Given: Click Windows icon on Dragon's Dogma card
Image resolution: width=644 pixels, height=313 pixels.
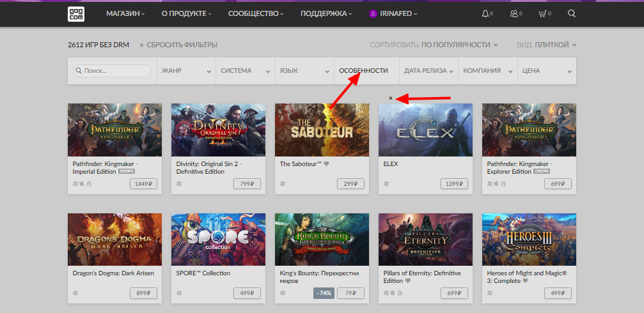Looking at the screenshot, I should 75,293.
